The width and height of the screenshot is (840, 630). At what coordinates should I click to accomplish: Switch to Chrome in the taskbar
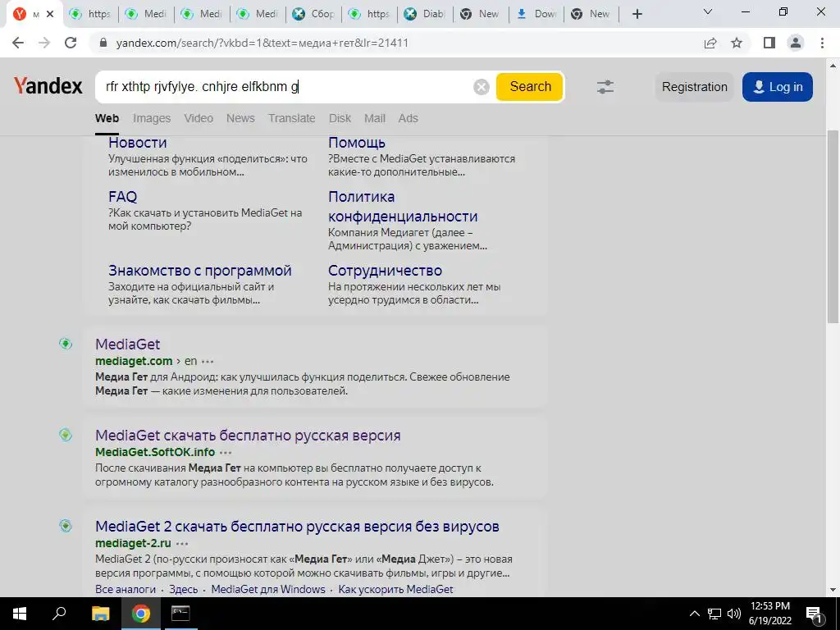141,614
